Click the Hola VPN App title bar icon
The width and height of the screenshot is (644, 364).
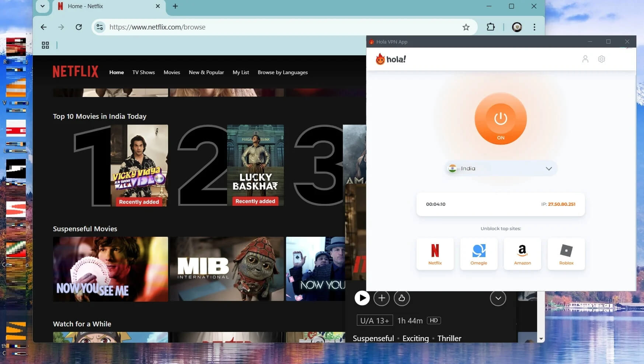point(372,42)
